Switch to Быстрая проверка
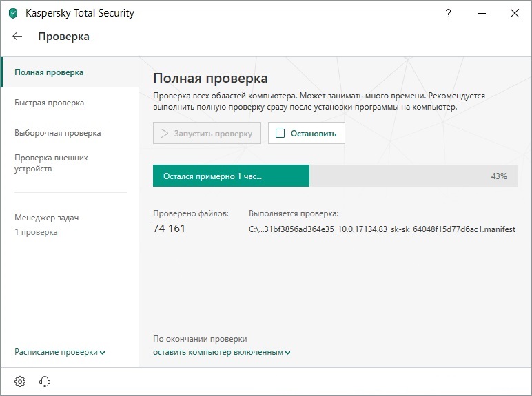The width and height of the screenshot is (532, 396). pos(49,103)
